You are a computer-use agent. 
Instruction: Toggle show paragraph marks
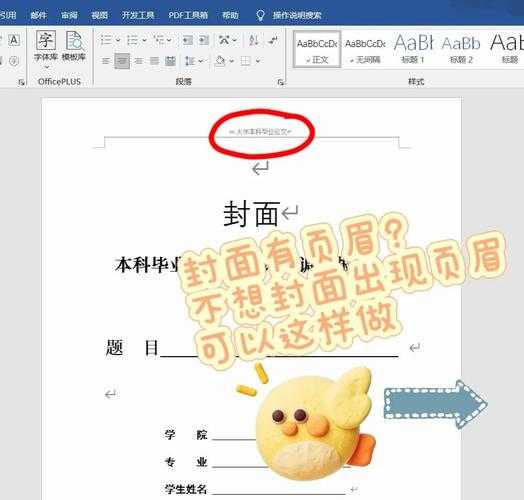pos(273,40)
